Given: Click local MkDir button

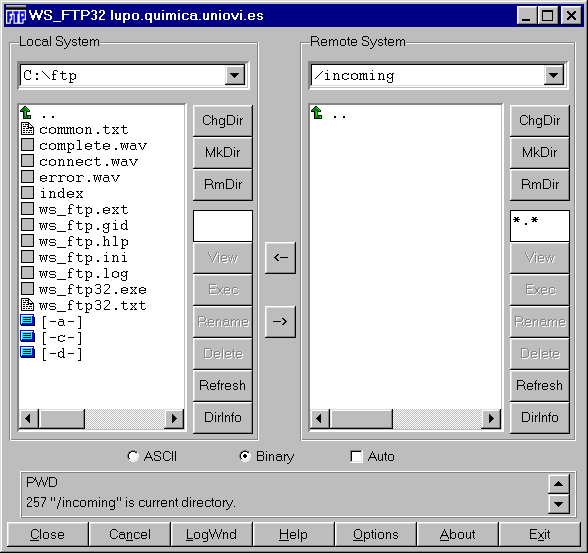Looking at the screenshot, I should [223, 153].
